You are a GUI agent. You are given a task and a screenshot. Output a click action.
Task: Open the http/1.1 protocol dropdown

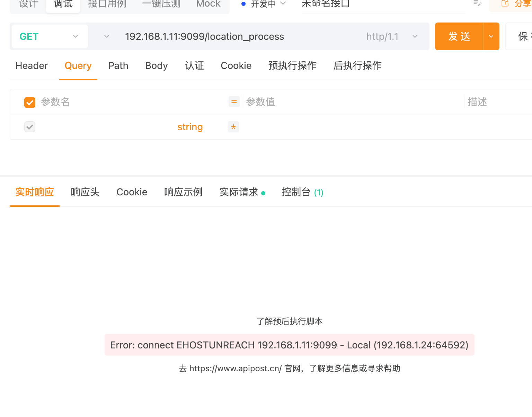(x=392, y=36)
